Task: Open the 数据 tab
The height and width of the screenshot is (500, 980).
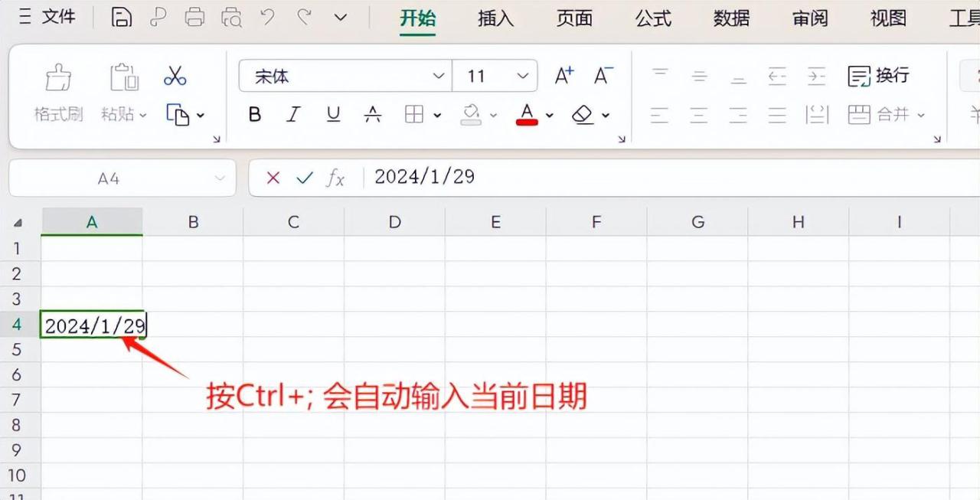Action: (x=731, y=18)
